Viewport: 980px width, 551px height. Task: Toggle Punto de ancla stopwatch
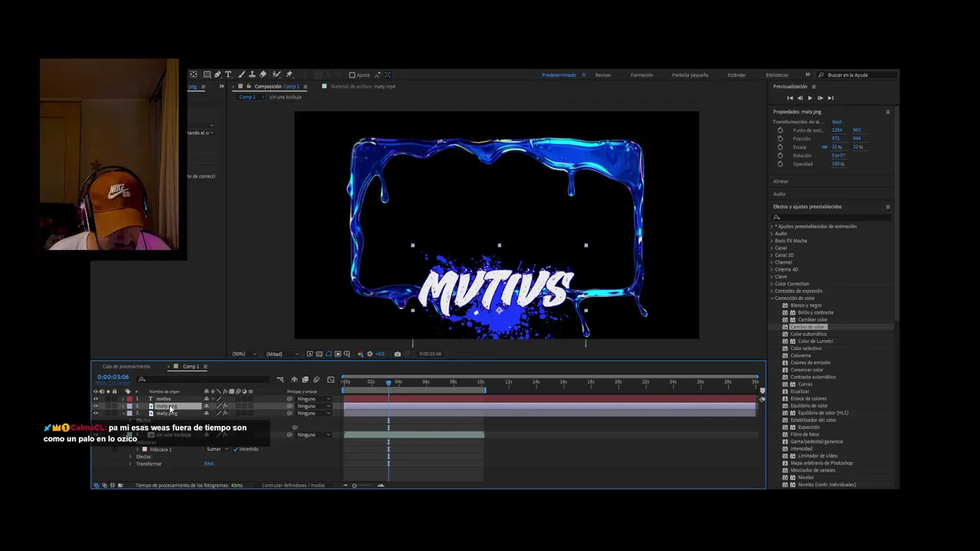(x=780, y=130)
